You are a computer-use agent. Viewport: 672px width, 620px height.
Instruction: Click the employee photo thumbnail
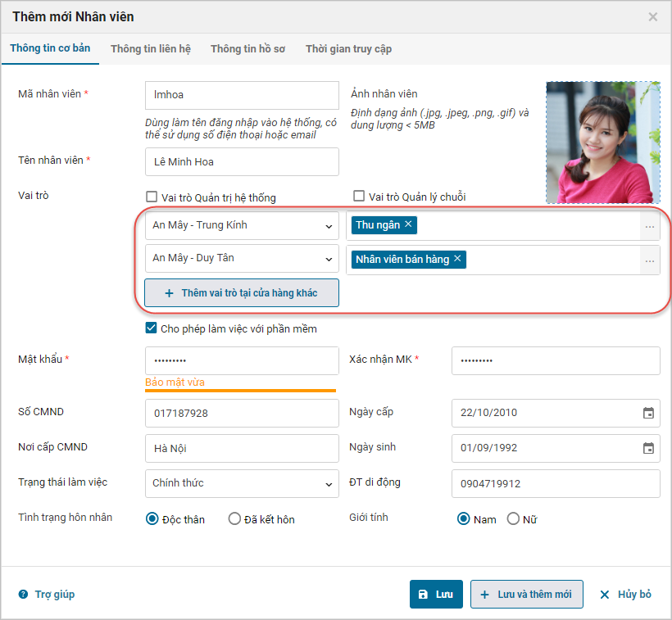603,143
